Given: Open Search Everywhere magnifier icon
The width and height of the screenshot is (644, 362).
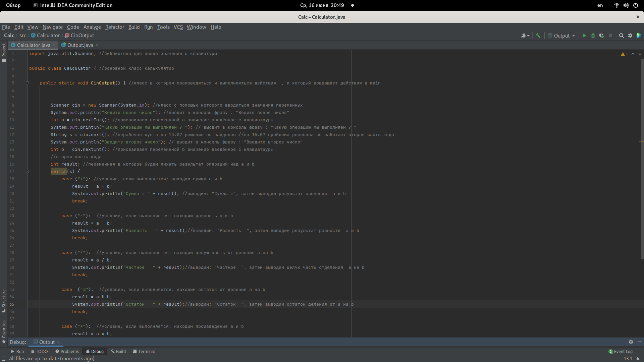Looking at the screenshot, I should click(621, 36).
